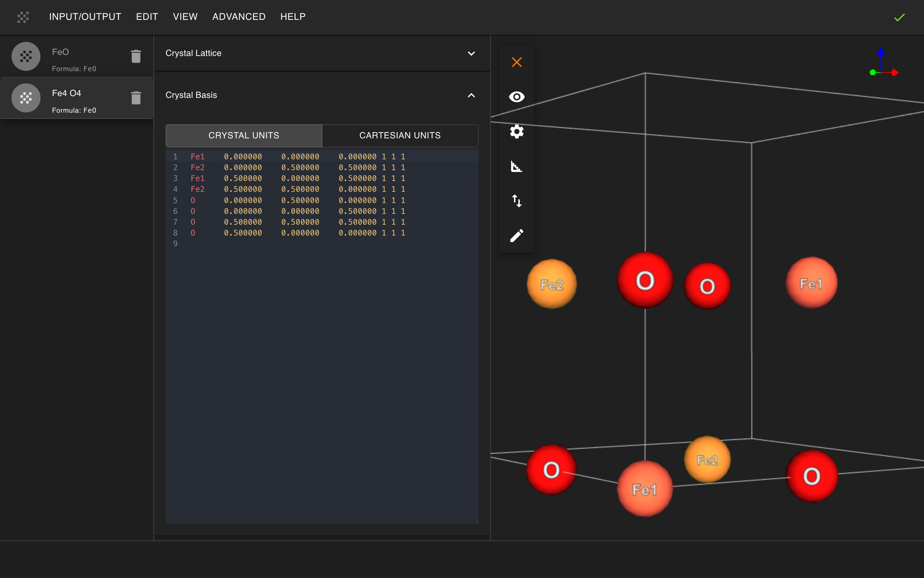Open the EDIT menu
924x578 pixels.
pos(147,17)
